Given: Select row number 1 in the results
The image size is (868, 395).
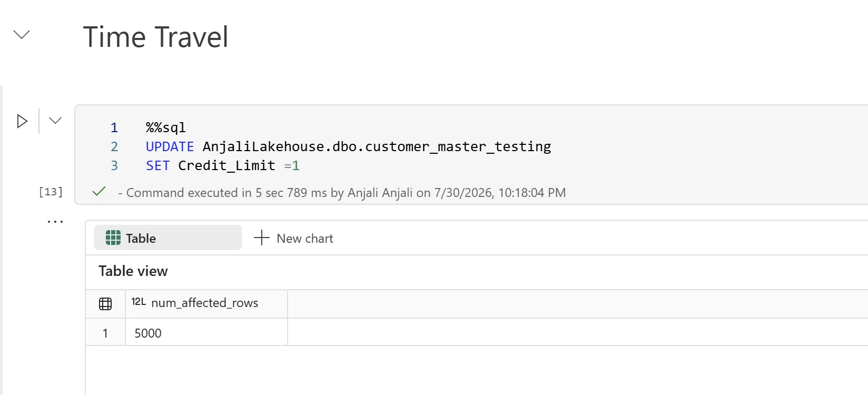Looking at the screenshot, I should pyautogui.click(x=105, y=333).
